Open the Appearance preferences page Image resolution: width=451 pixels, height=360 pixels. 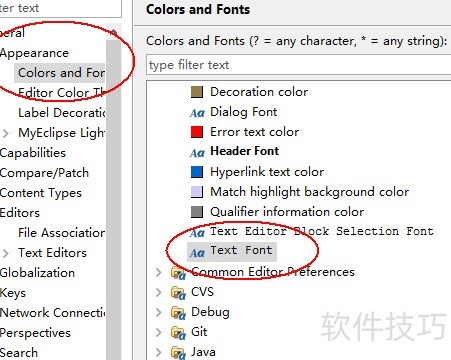click(x=34, y=53)
